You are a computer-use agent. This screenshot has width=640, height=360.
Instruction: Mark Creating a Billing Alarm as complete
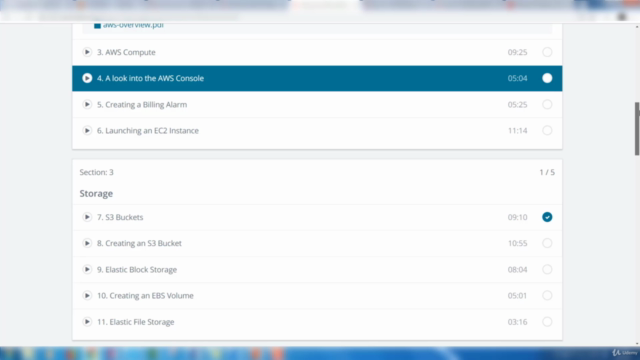pos(547,104)
